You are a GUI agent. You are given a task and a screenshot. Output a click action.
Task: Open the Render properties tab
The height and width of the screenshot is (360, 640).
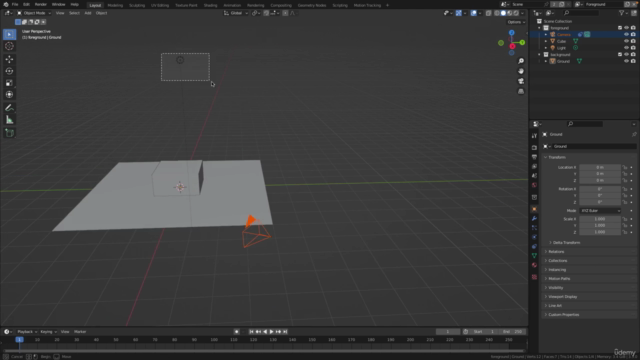click(534, 147)
